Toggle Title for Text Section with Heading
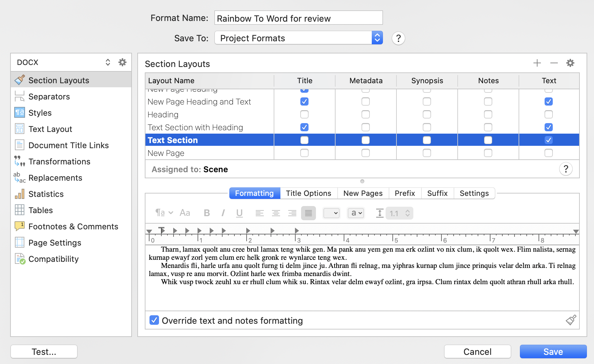 (304, 127)
